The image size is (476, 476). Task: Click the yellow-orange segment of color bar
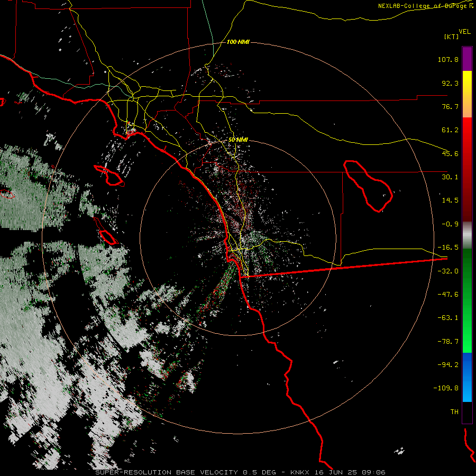point(467,94)
